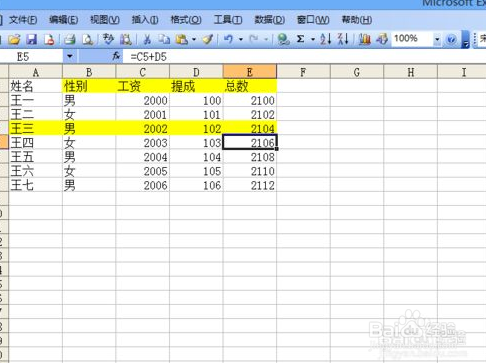Image resolution: width=486 pixels, height=363 pixels.
Task: Click the Insert Function fx button
Action: tap(116, 56)
